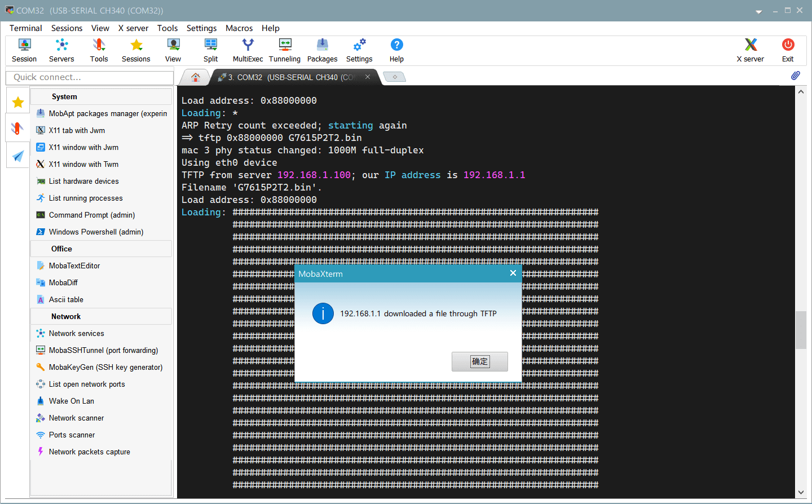This screenshot has width=812, height=504.
Task: Open the X server menu
Action: [133, 28]
